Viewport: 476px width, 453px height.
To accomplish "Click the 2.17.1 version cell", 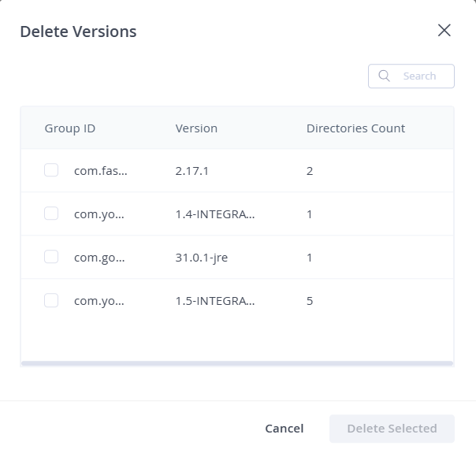I will click(x=192, y=171).
